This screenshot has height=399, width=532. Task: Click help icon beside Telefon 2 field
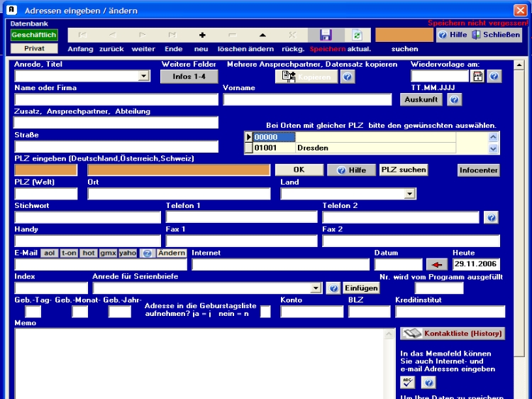point(491,217)
